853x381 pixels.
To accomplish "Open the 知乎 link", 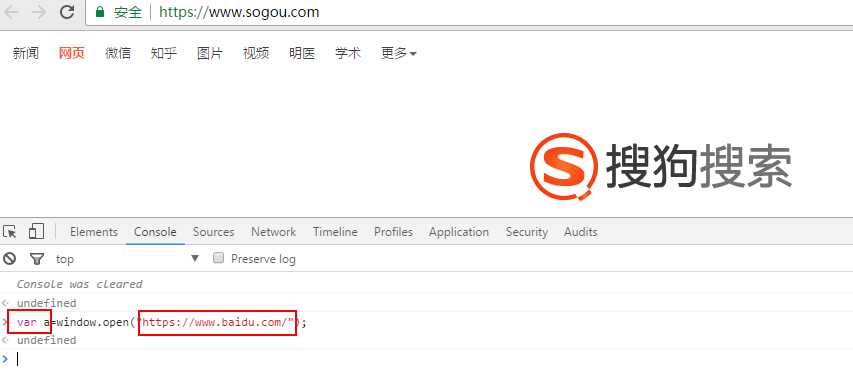I will (x=164, y=53).
